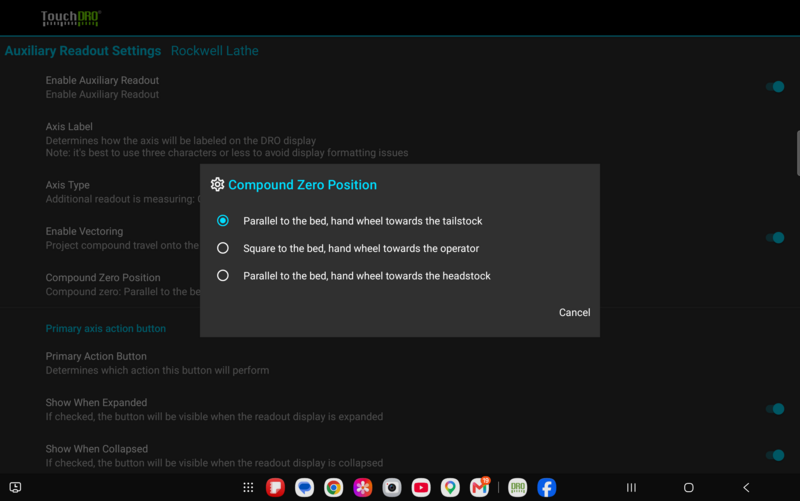The width and height of the screenshot is (800, 501).
Task: Click the TouchDRO logo in header
Action: pyautogui.click(x=71, y=18)
